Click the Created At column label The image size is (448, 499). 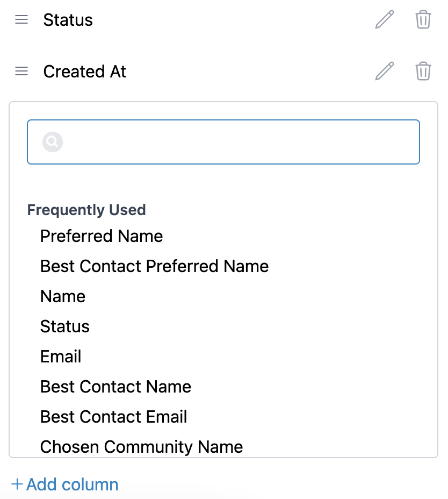coord(85,72)
